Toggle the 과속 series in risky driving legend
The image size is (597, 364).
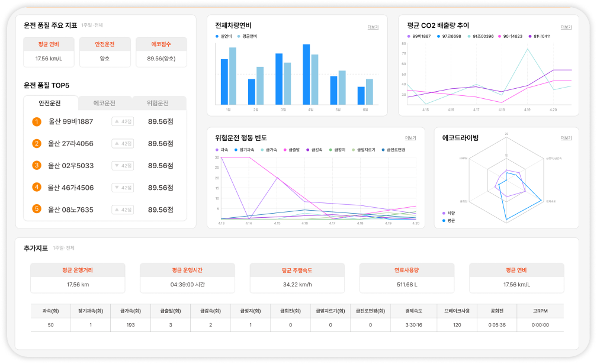[222, 150]
